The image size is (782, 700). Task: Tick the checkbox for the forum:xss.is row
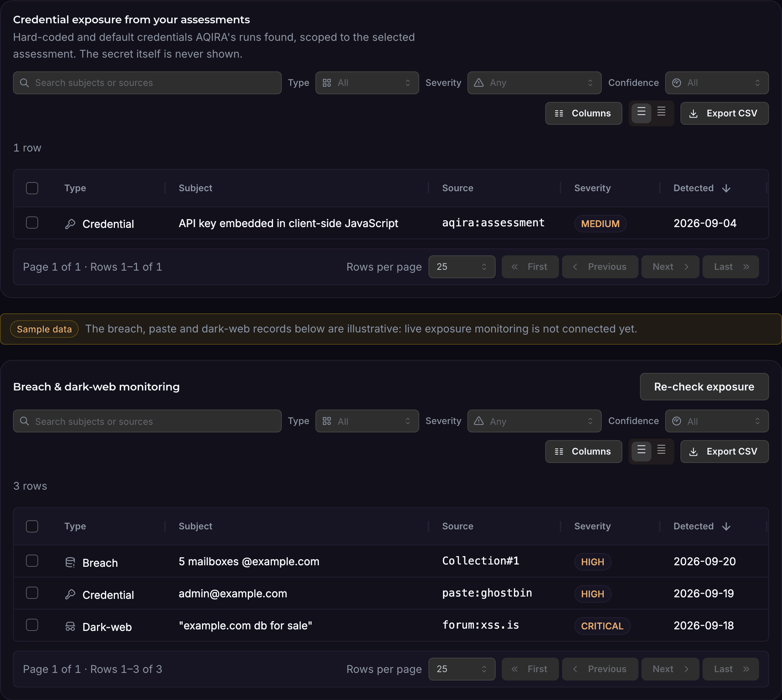coord(32,625)
